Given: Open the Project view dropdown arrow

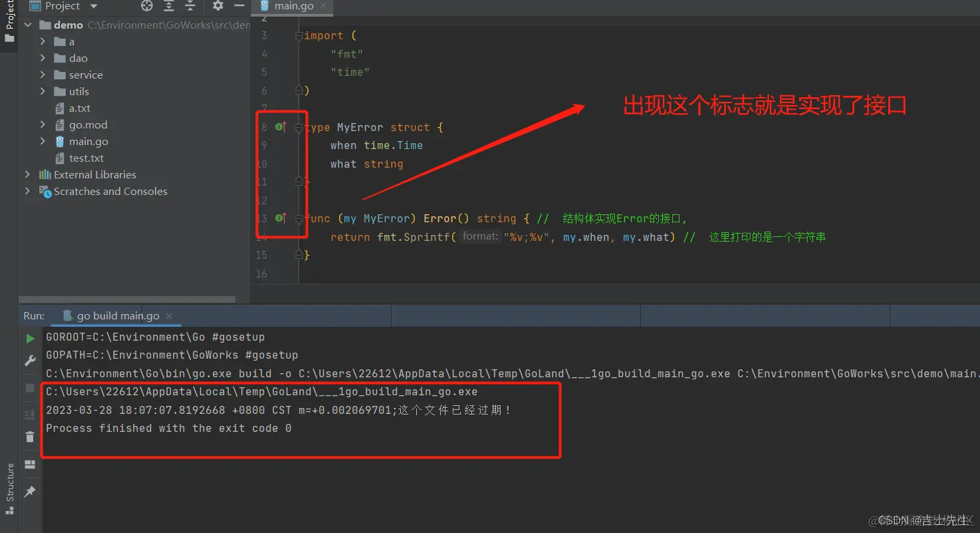Looking at the screenshot, I should (93, 6).
